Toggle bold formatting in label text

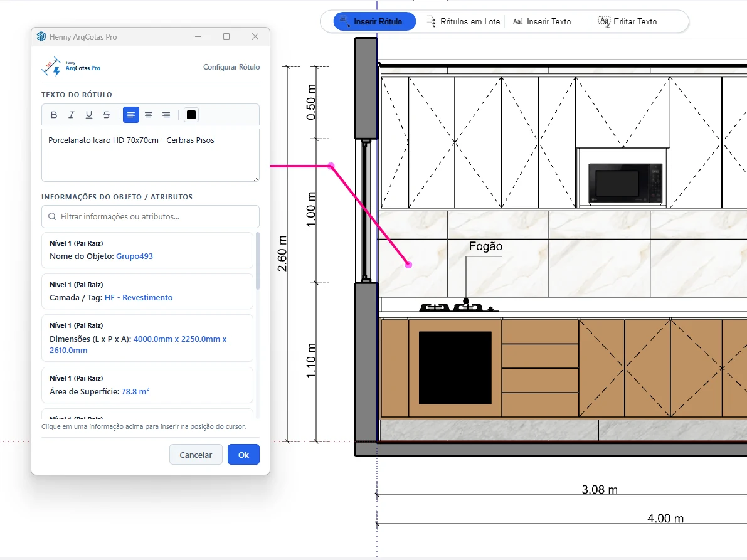[x=54, y=115]
